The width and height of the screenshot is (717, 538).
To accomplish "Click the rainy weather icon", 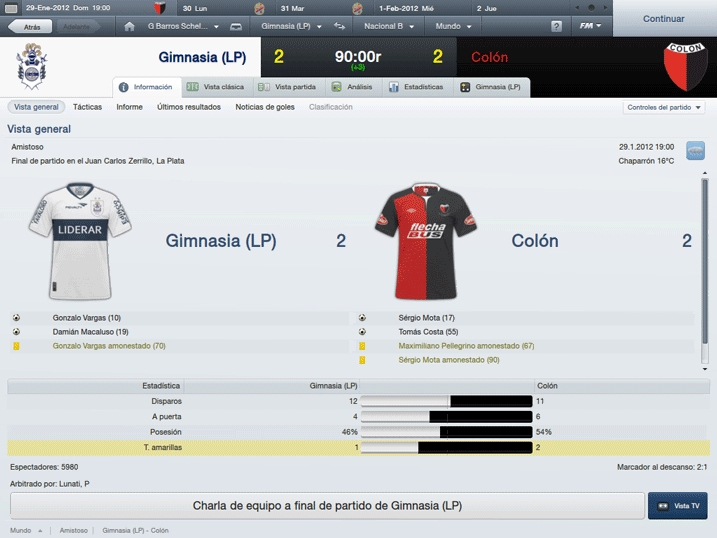I will pos(695,151).
